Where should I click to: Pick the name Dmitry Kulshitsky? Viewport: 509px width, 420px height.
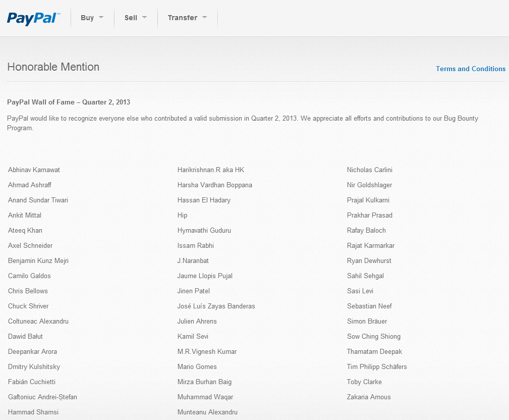point(34,366)
